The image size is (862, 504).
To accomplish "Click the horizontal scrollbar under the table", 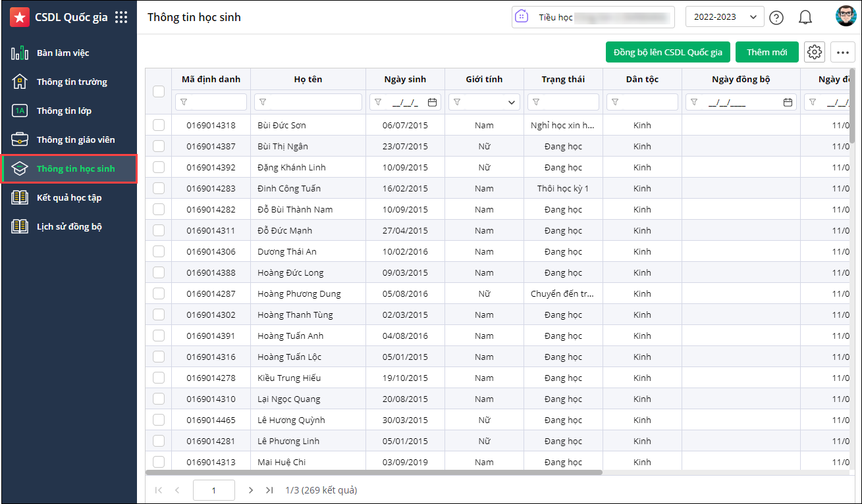I will click(x=373, y=472).
